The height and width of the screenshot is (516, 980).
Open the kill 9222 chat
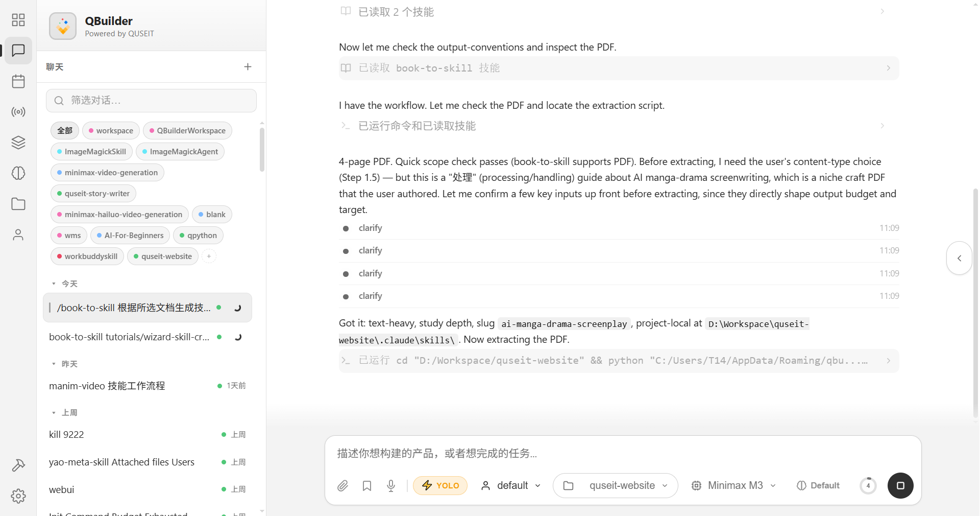pos(148,435)
